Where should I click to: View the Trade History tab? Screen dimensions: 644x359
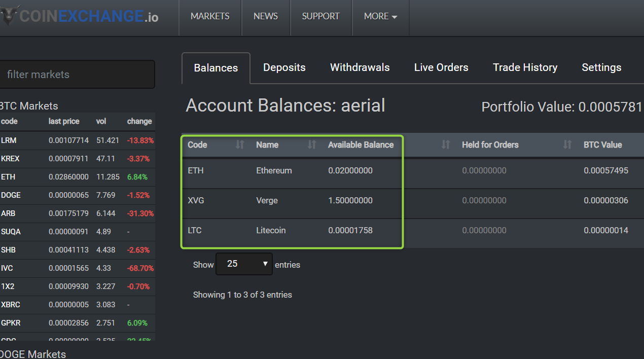click(525, 68)
